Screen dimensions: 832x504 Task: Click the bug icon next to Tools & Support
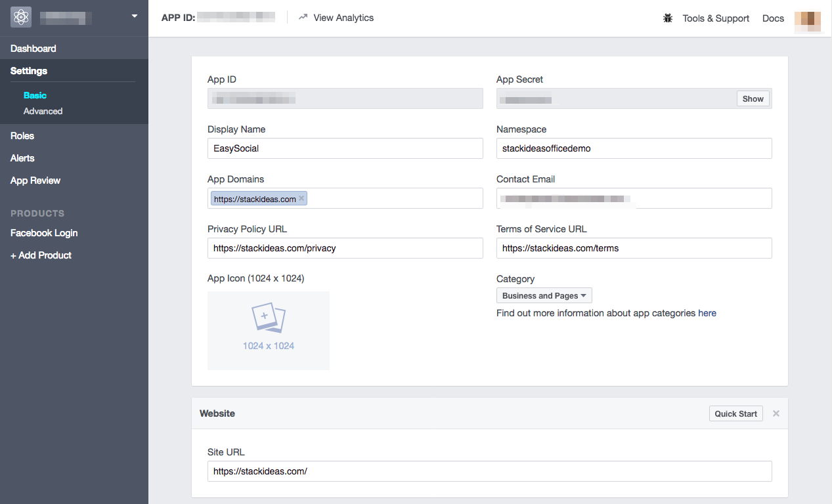pyautogui.click(x=667, y=18)
